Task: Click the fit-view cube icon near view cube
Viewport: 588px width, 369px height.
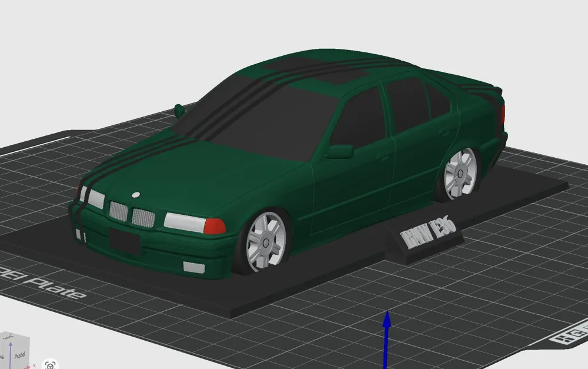Action: coord(50,365)
